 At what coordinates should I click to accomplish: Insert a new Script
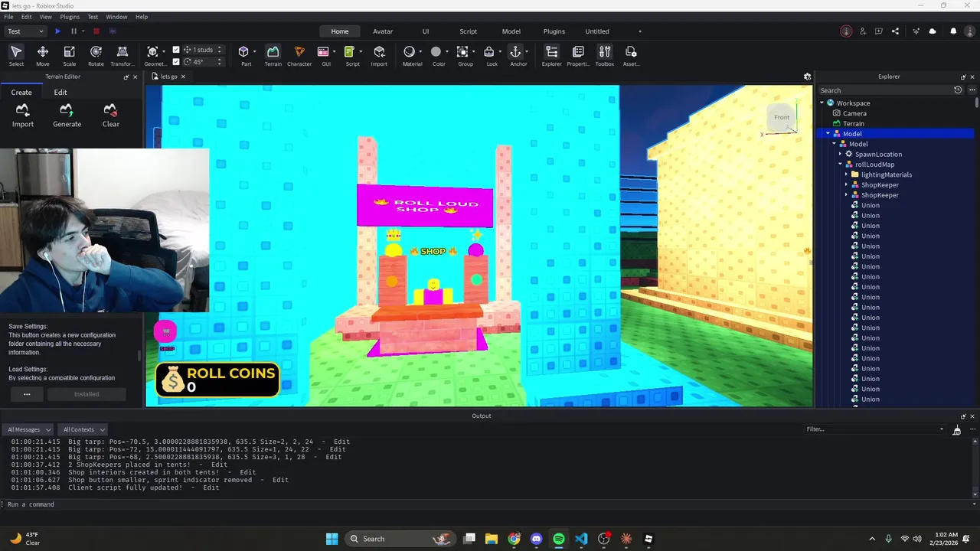[352, 55]
